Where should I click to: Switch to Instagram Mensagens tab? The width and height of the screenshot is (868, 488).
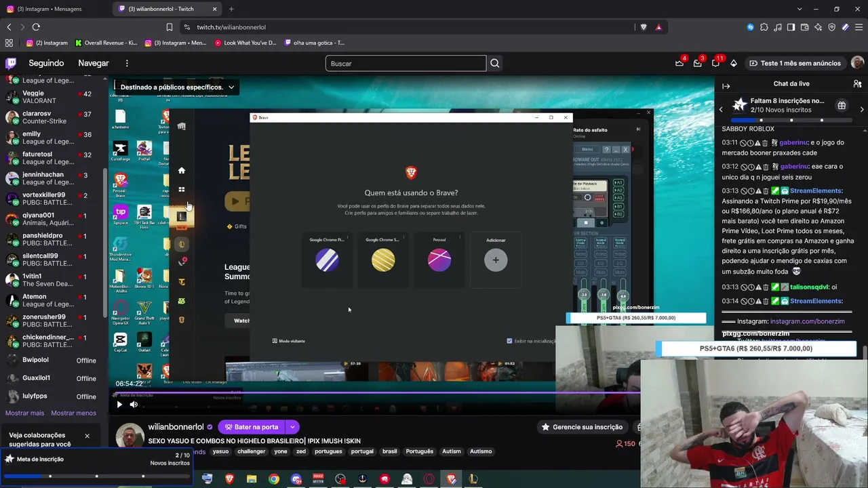[56, 9]
